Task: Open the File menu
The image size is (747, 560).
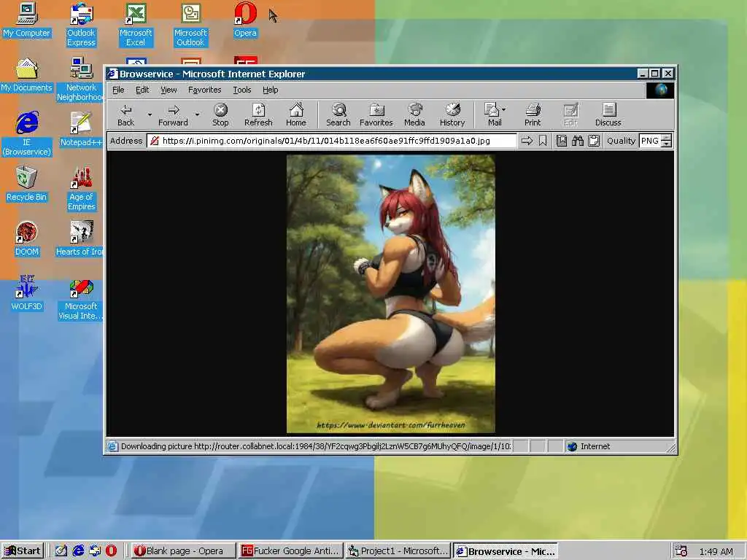Action: point(118,90)
